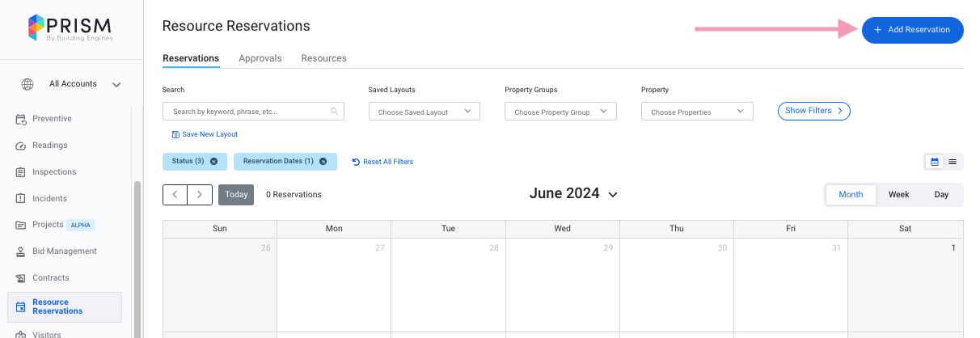Screen dimensions: 980x338
Task: Click the Inspections clipboard icon
Action: point(21,172)
